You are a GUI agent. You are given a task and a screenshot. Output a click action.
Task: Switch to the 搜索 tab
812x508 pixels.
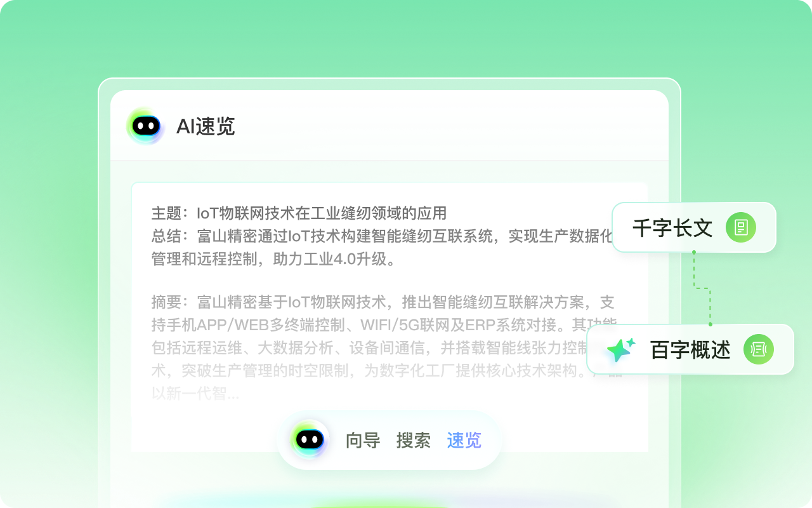click(x=414, y=440)
